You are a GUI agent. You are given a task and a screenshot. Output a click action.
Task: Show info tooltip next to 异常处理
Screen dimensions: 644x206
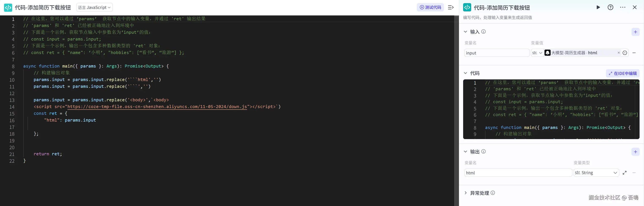coord(493,193)
